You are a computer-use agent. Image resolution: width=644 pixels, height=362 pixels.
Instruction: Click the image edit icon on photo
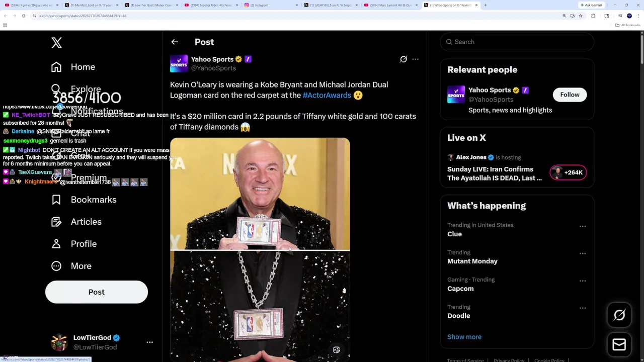click(x=337, y=350)
